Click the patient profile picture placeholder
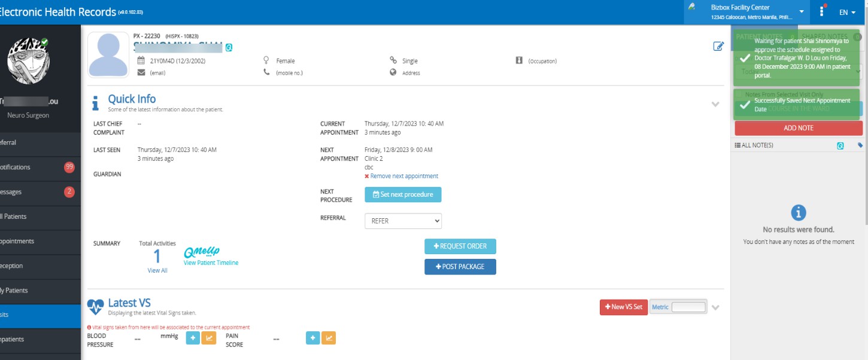Image resolution: width=868 pixels, height=360 pixels. point(108,54)
